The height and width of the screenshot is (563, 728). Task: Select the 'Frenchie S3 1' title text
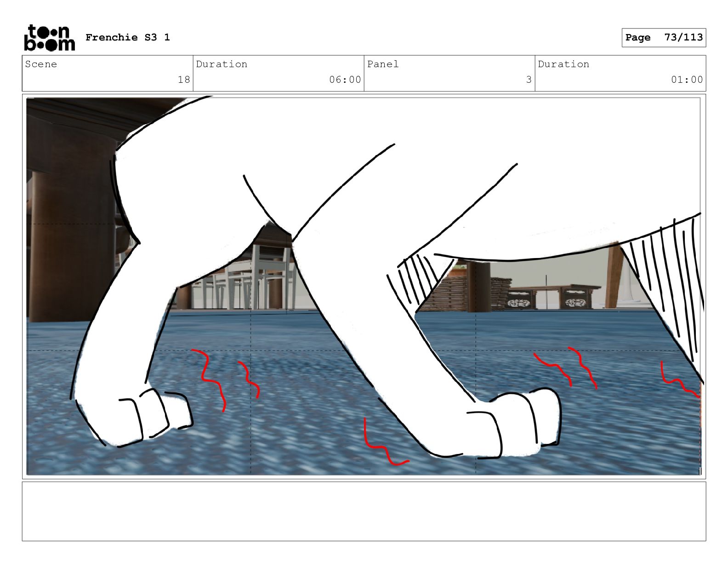tap(128, 37)
